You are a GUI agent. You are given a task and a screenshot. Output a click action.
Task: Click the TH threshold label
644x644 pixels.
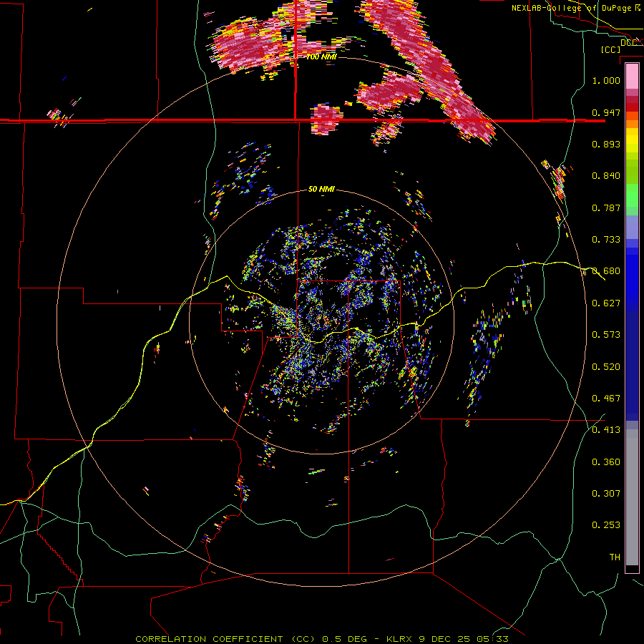(x=615, y=557)
